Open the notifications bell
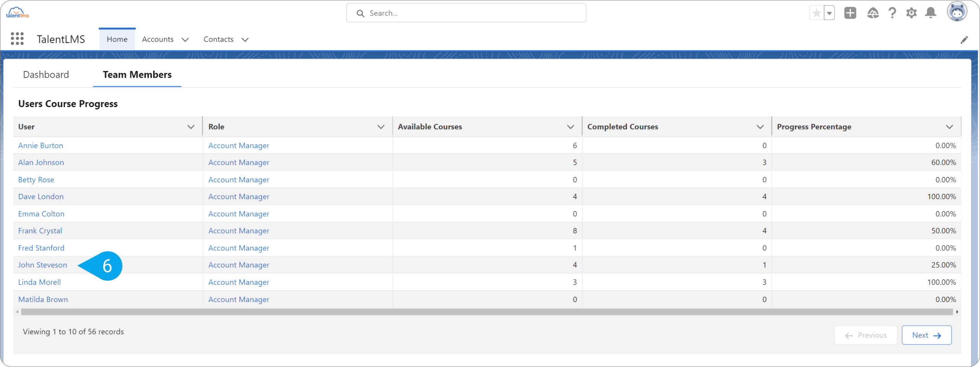This screenshot has width=980, height=367. click(x=931, y=13)
